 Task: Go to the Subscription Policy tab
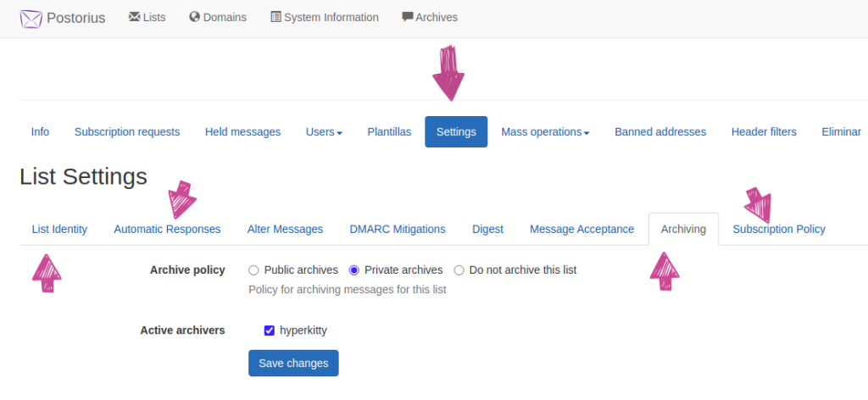[779, 229]
